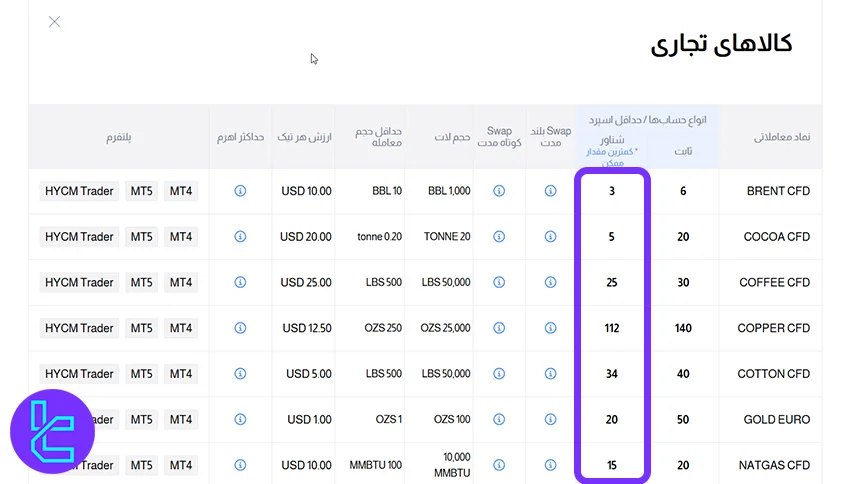
Task: Click lot size TONNE 20
Action: click(447, 237)
